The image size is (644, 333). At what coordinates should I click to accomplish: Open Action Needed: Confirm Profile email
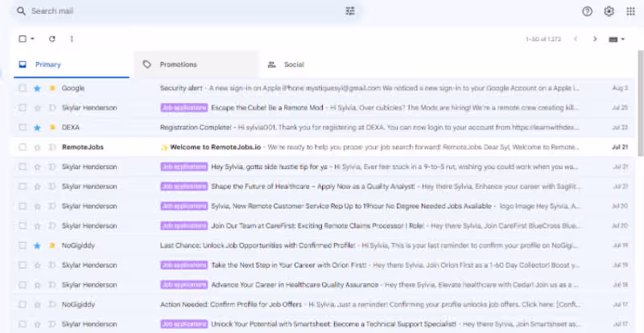(323, 305)
